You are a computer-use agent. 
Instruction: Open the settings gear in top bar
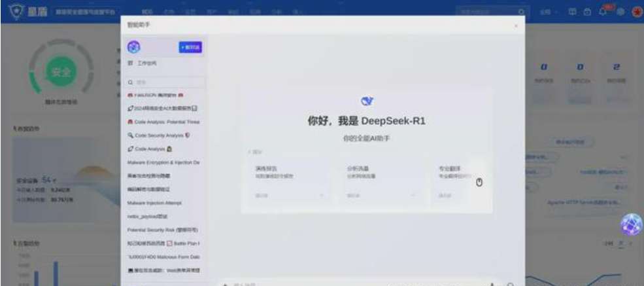620,12
